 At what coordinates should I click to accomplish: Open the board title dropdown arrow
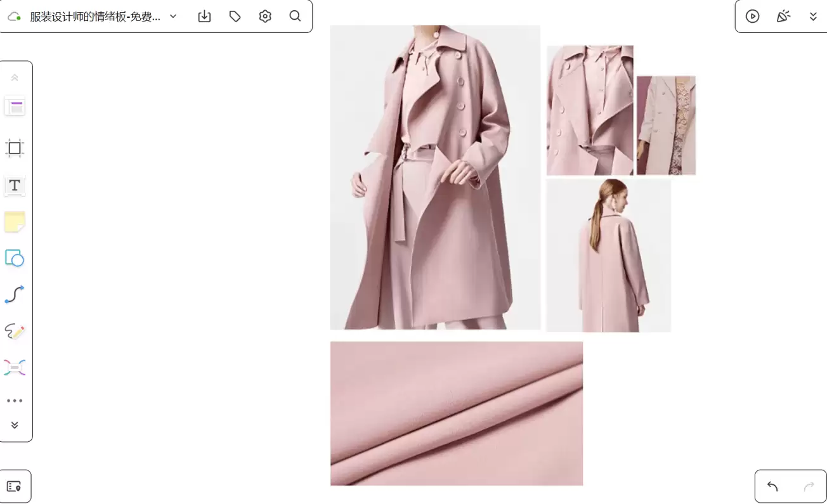pos(173,16)
